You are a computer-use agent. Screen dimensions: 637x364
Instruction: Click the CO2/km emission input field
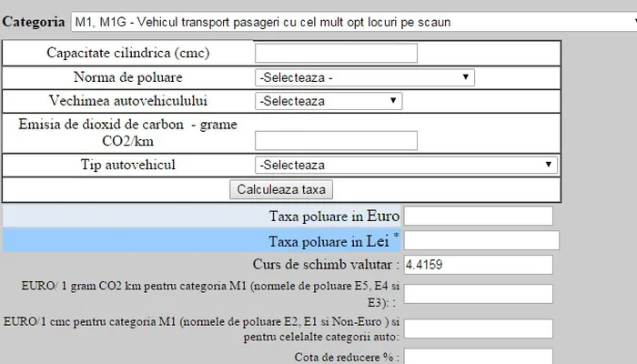[336, 140]
